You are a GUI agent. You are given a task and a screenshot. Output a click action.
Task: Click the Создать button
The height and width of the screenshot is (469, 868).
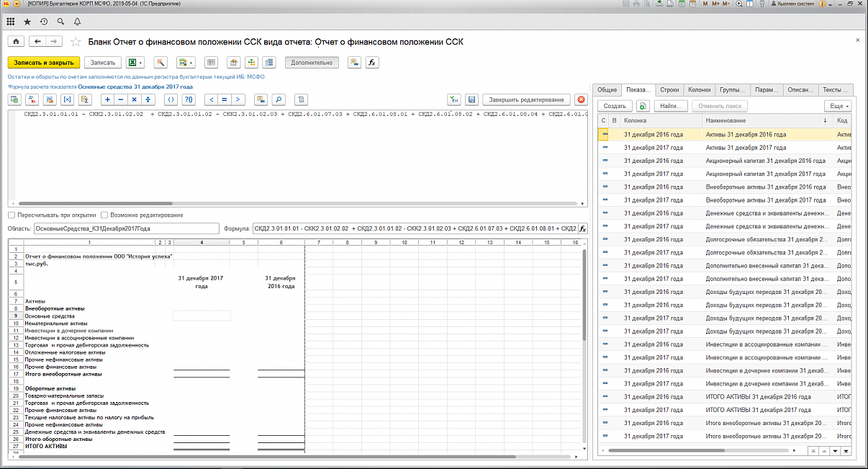(x=615, y=106)
